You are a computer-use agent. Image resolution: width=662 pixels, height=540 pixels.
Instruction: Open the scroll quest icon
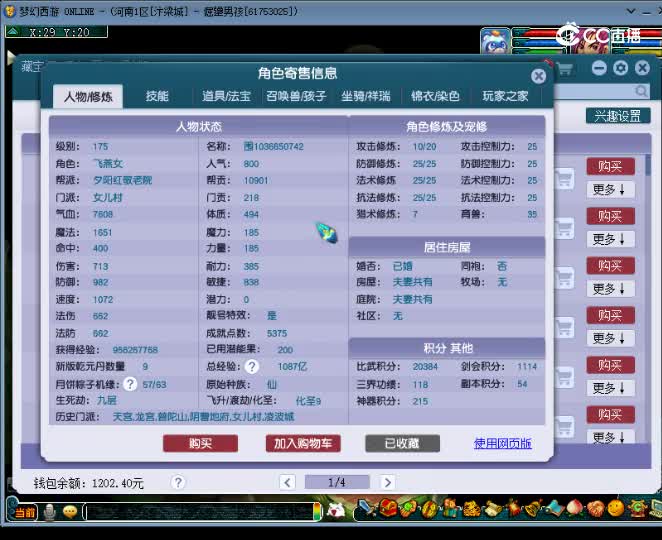[492, 509]
